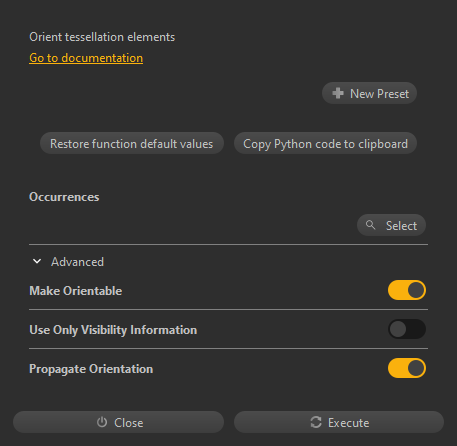Enable Use Only Visibility Information switch
The height and width of the screenshot is (446, 457).
407,329
